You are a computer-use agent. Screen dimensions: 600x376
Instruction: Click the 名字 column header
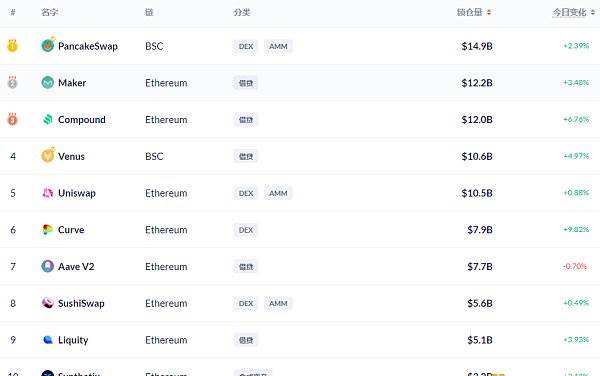click(x=49, y=13)
